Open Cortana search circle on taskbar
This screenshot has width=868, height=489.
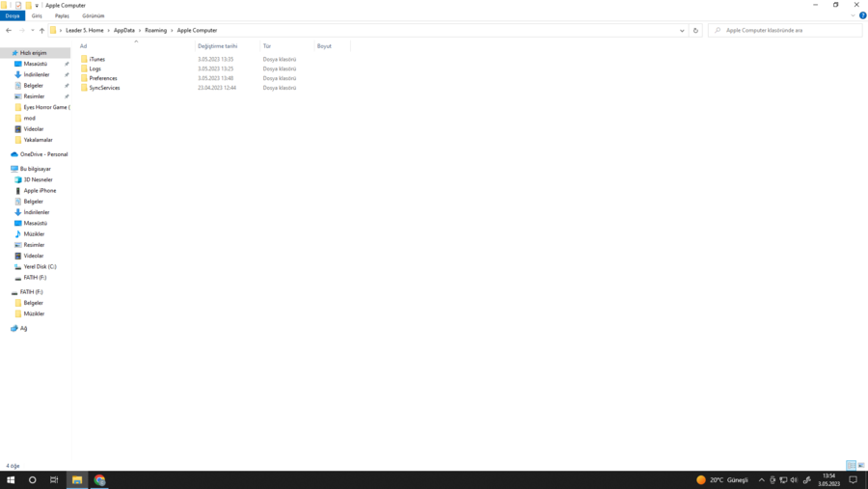32,480
